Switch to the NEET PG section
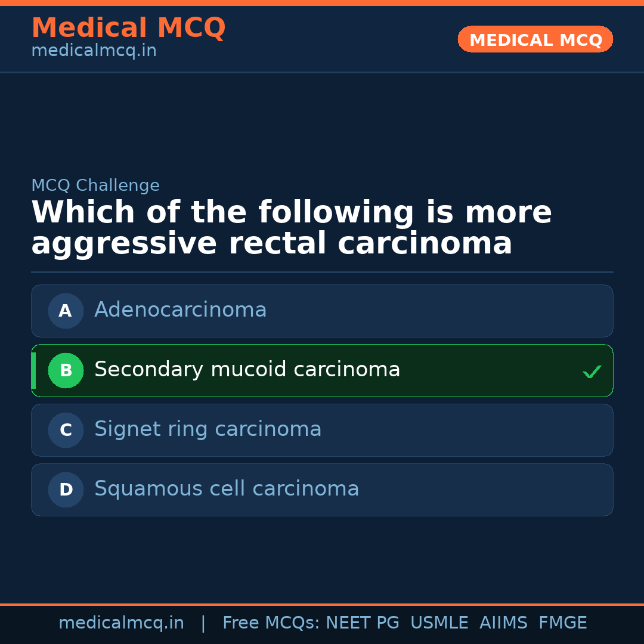The width and height of the screenshot is (644, 644). tap(362, 622)
